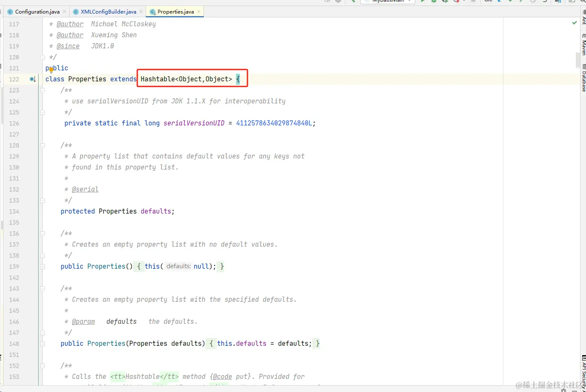Click the @code tag on line 153
The height and width of the screenshot is (392, 586).
[x=222, y=377]
